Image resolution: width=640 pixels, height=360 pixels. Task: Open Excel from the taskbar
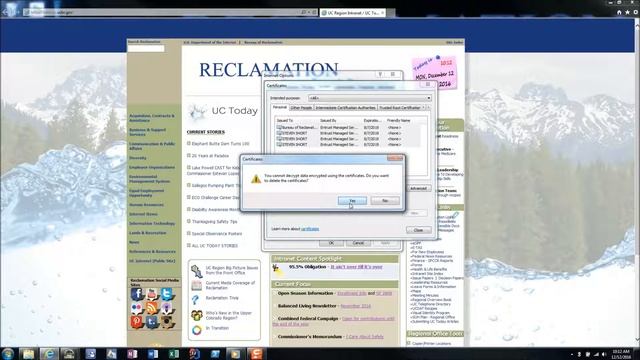[174, 354]
